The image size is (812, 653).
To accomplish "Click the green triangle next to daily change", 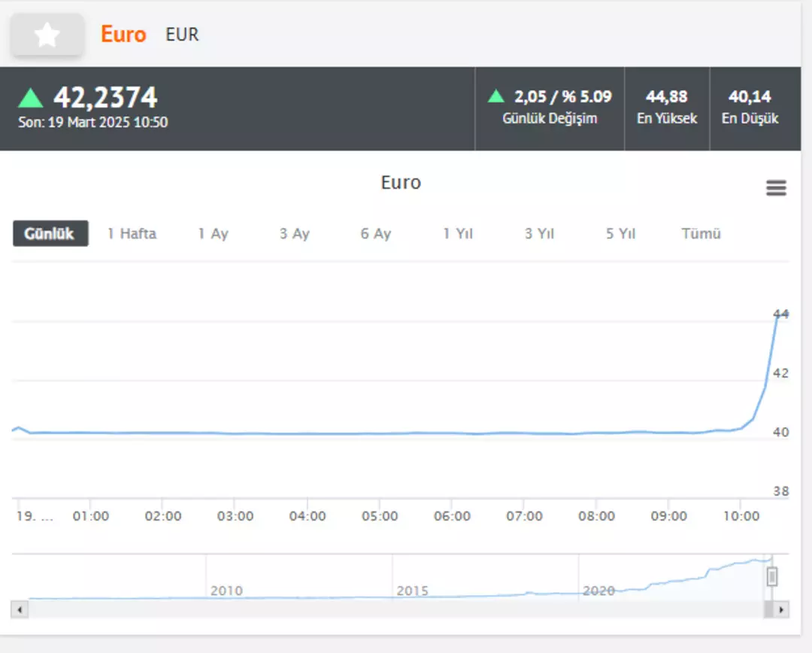I will 496,96.
